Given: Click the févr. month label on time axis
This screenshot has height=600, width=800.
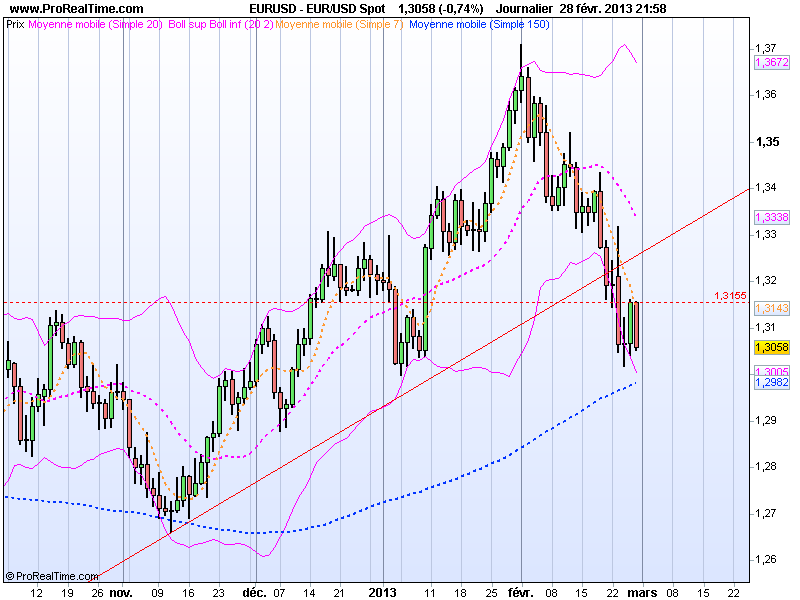Looking at the screenshot, I should pos(520,592).
